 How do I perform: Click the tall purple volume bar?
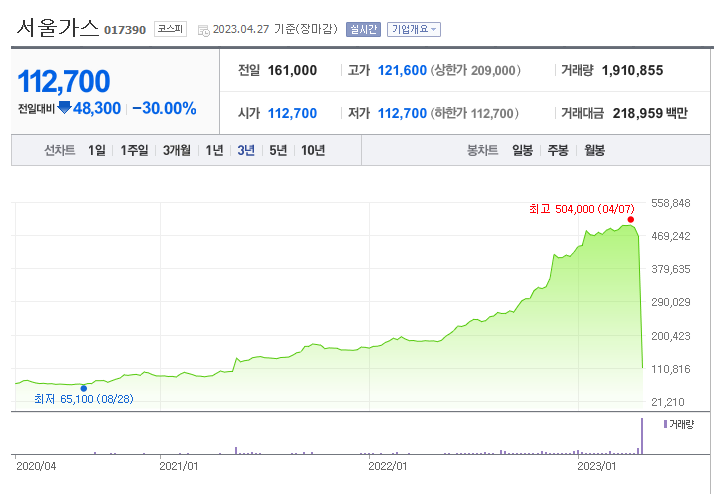(x=642, y=436)
